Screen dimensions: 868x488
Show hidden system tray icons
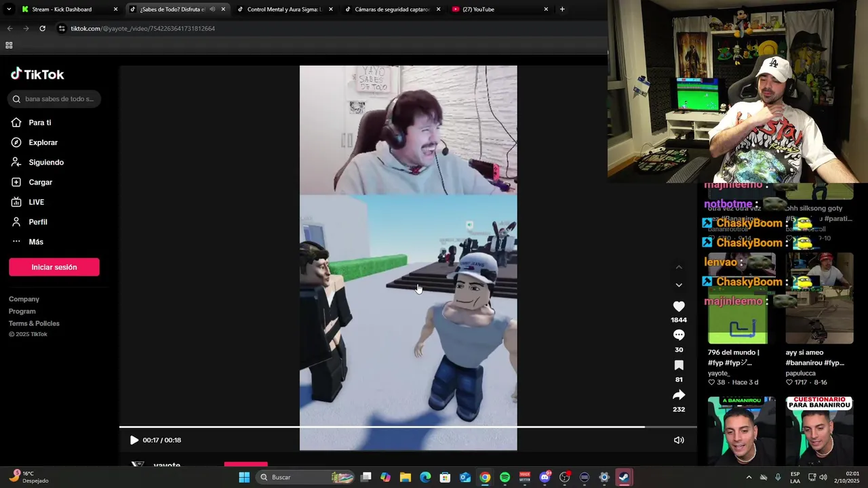coord(749,477)
